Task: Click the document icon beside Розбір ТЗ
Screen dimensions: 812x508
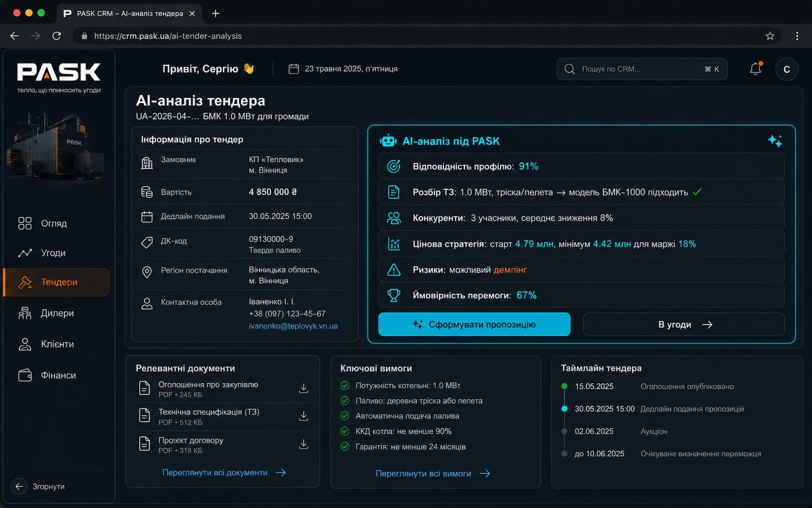Action: coord(394,192)
